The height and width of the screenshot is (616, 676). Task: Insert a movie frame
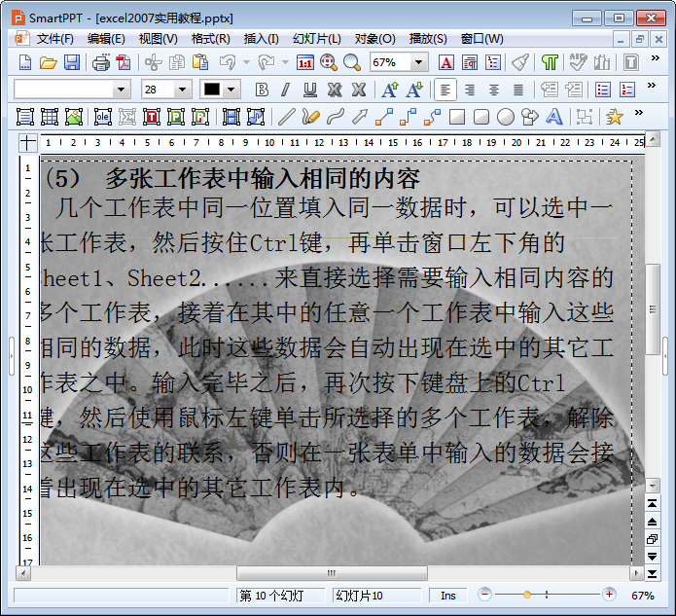click(231, 117)
